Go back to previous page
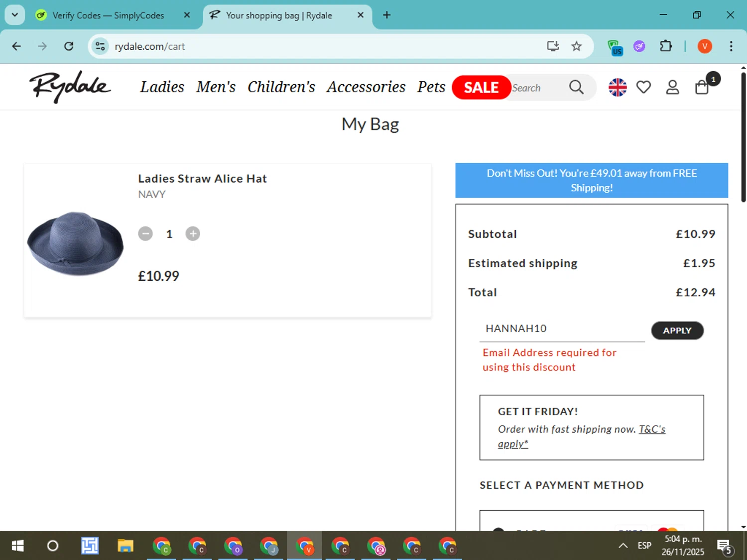 click(16, 46)
